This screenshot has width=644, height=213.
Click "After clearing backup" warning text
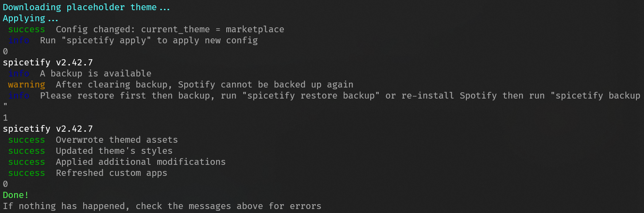pyautogui.click(x=112, y=85)
